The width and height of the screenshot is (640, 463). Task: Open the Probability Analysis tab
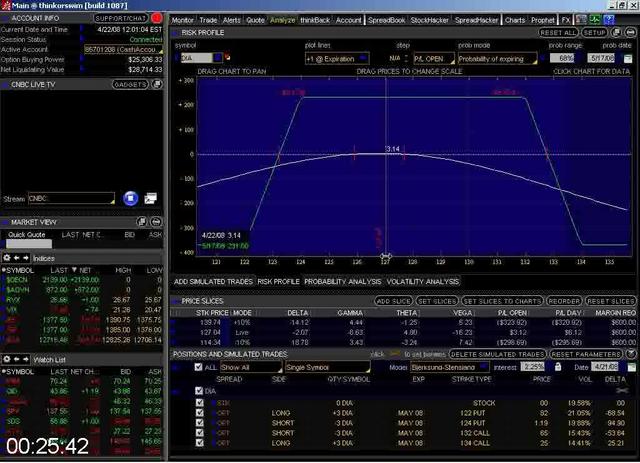point(342,282)
